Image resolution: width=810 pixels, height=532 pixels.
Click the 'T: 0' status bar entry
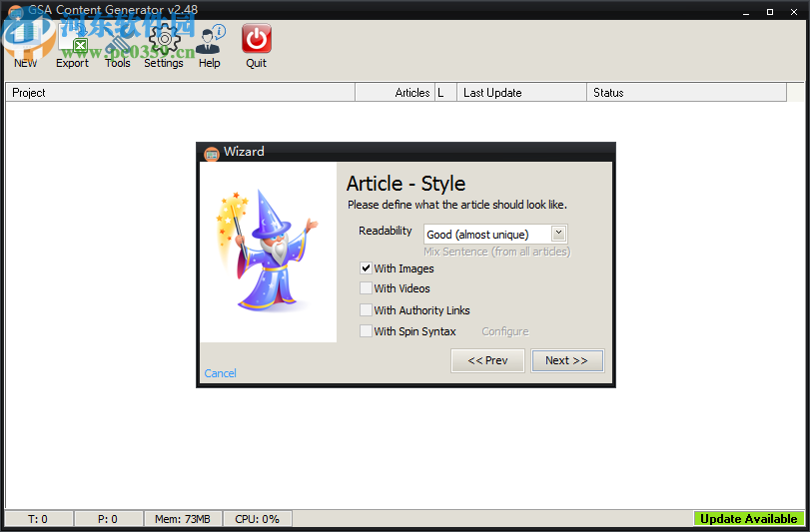pos(38,519)
